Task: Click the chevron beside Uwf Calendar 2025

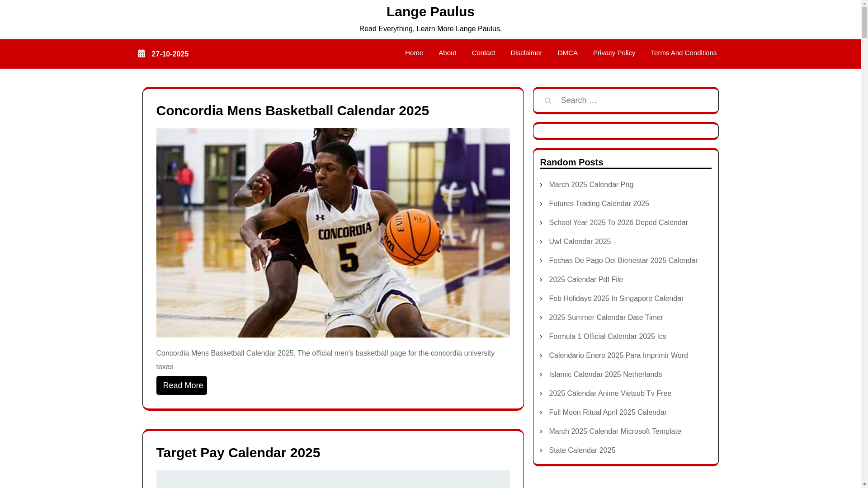Action: (541, 242)
